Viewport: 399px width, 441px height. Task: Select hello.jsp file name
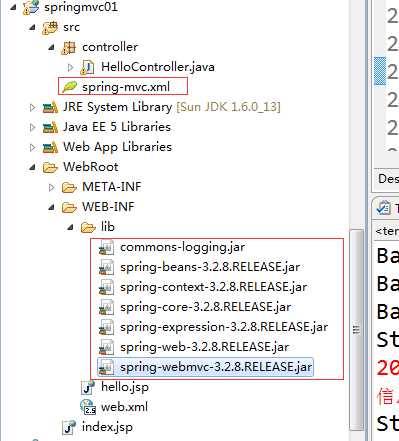[x=125, y=387]
